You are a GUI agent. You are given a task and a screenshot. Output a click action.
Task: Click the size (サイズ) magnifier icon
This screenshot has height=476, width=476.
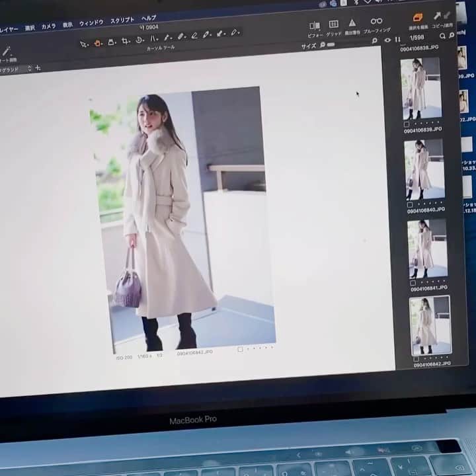click(x=323, y=45)
